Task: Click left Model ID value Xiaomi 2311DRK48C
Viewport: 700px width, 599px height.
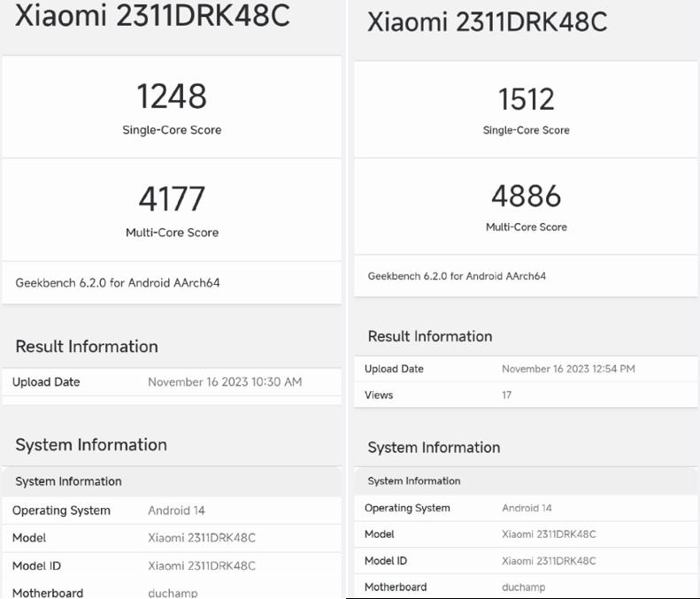Action: point(202,565)
